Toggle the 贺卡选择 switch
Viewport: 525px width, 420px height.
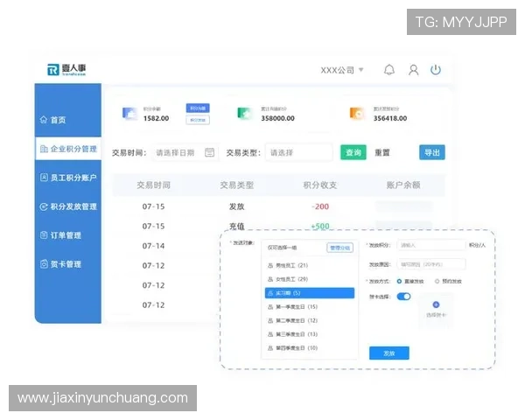403,297
